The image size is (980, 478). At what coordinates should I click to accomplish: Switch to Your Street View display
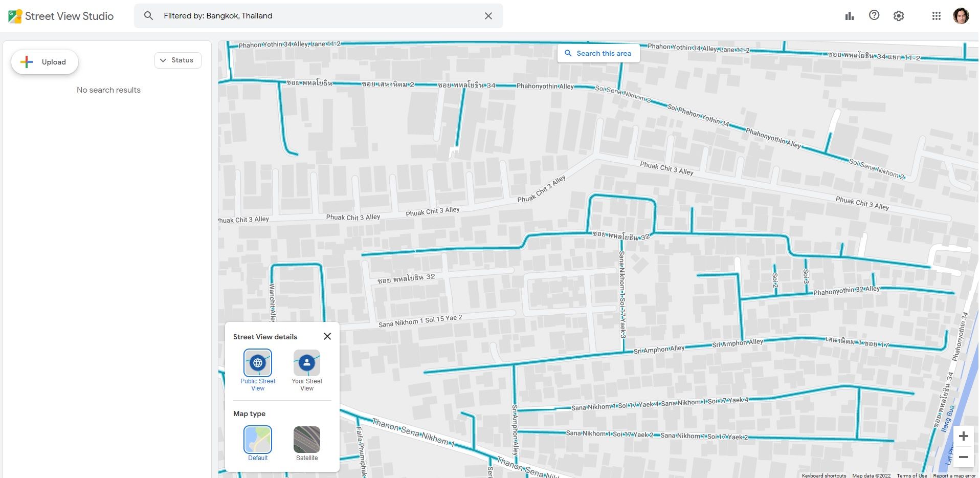[x=306, y=363]
